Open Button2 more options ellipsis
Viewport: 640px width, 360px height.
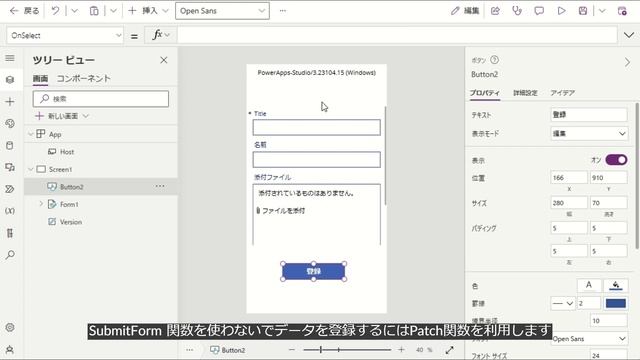[160, 187]
